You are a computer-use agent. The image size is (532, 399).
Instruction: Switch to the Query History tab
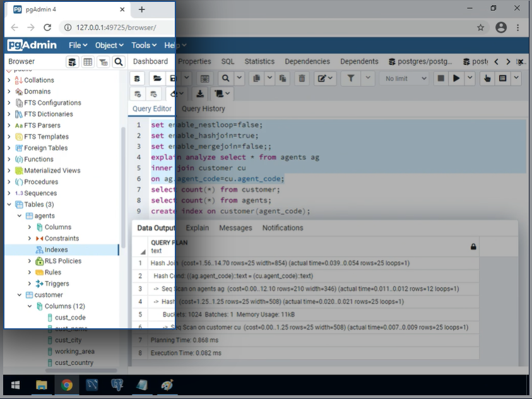203,109
